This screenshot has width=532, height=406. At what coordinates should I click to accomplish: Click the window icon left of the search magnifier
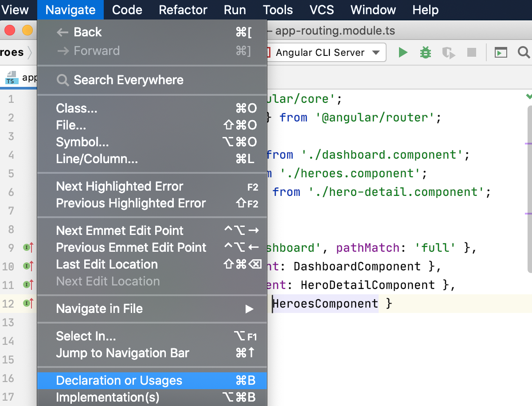[x=501, y=53]
